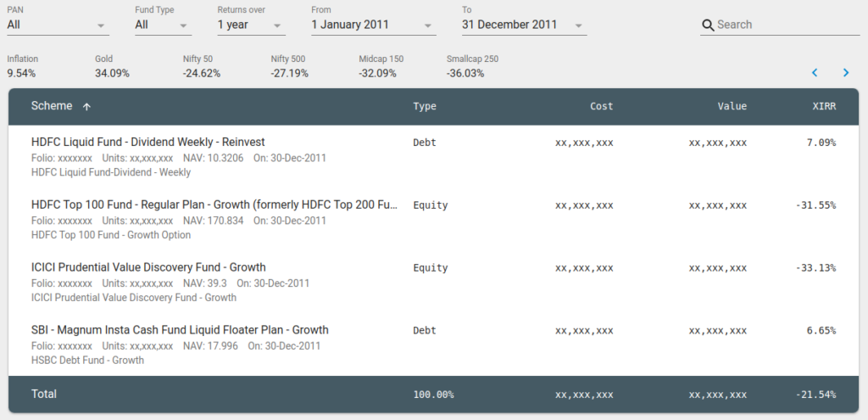Open the Returns over dropdown
This screenshot has width=868, height=420.
(251, 25)
